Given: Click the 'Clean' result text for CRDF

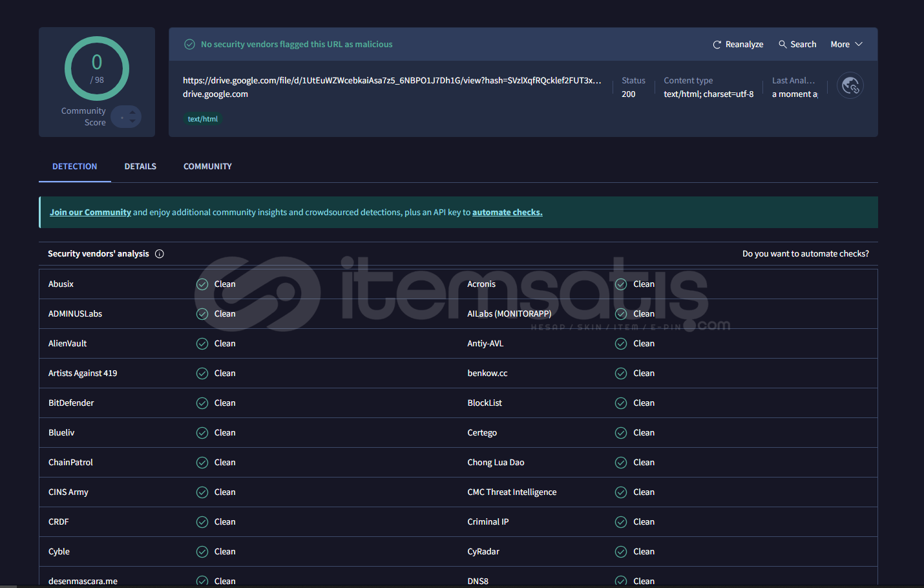Looking at the screenshot, I should [x=225, y=522].
